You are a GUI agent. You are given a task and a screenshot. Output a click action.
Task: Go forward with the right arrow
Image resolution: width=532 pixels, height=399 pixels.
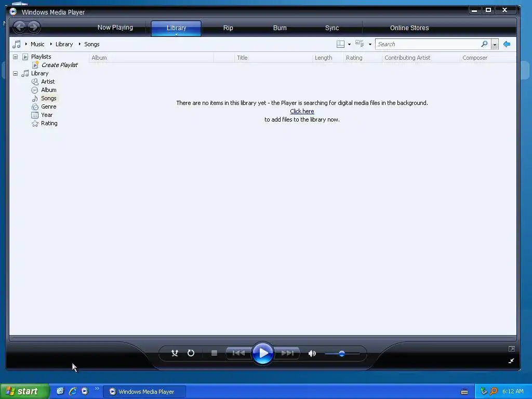click(34, 27)
